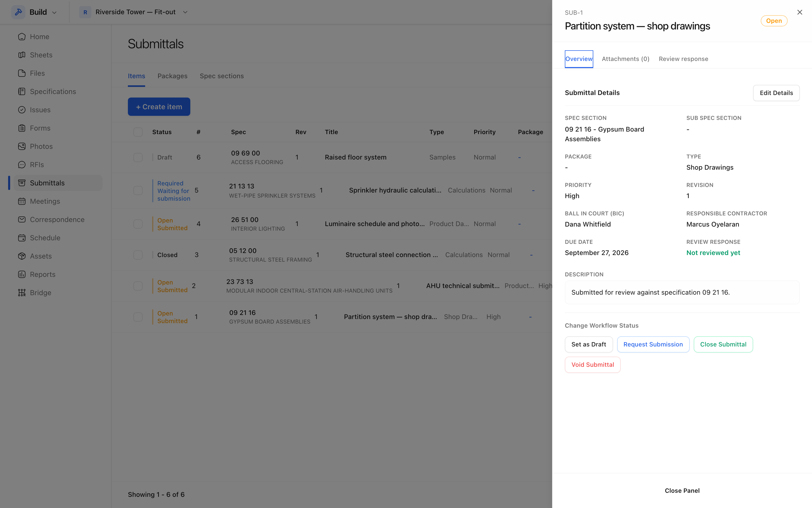Open the Assets sidebar icon
The height and width of the screenshot is (508, 812).
pyautogui.click(x=22, y=256)
